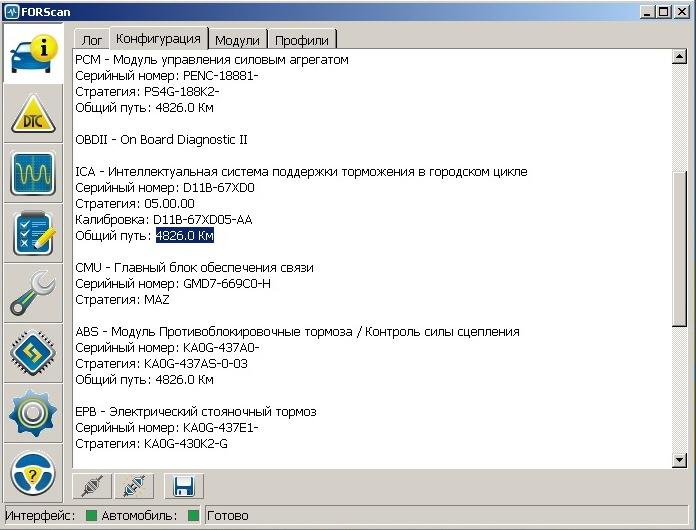The image size is (696, 530).
Task: Click the PENC-18881- serial number line
Action: click(167, 75)
